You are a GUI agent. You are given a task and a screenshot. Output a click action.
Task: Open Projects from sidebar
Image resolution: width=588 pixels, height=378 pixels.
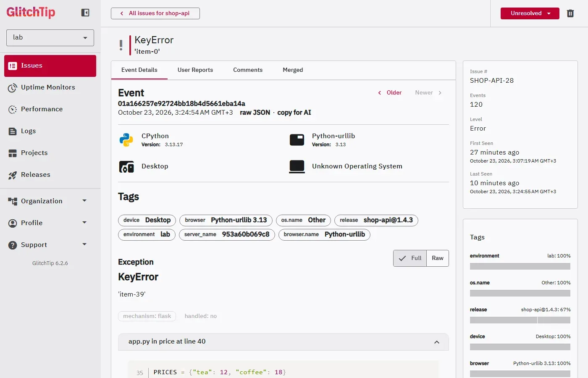point(50,153)
